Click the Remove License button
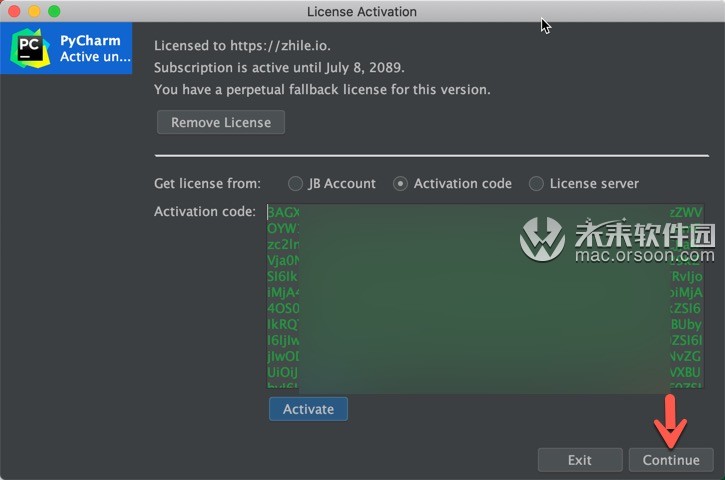This screenshot has height=480, width=725. [x=221, y=122]
